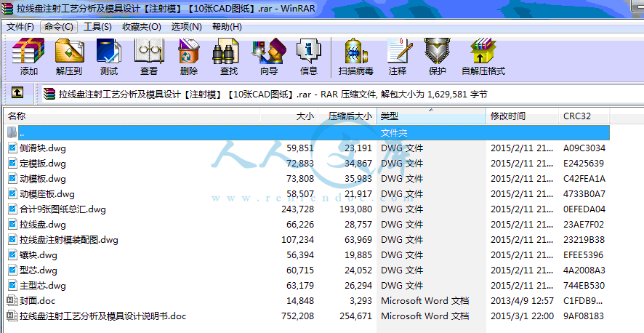Select the file name 拉线盘.dwg
The height and width of the screenshot is (333, 644).
pyautogui.click(x=43, y=225)
